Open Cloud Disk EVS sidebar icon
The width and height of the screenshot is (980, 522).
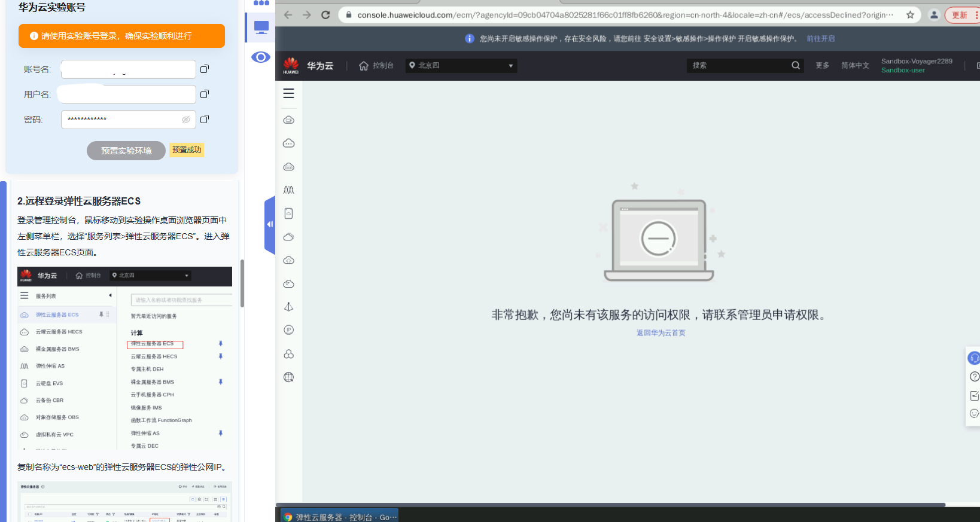[288, 213]
